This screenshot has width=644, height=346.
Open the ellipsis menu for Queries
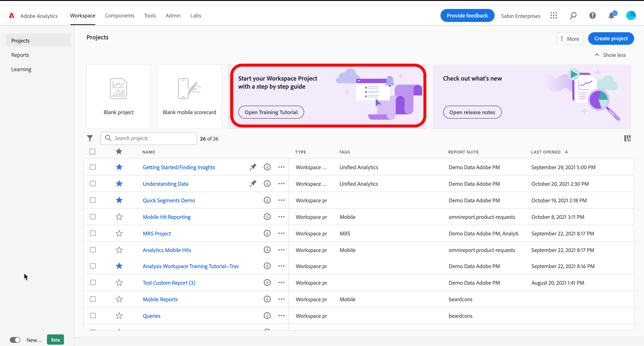[281, 316]
